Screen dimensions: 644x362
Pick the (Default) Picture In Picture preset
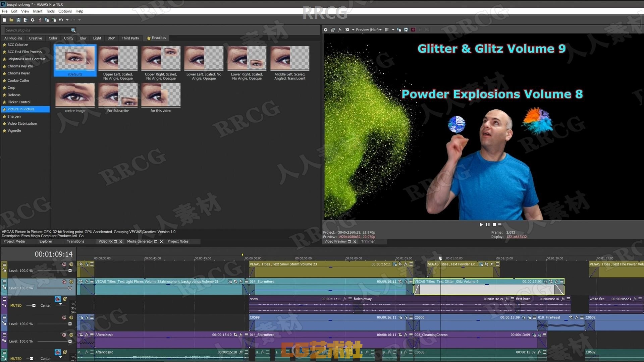(x=75, y=61)
